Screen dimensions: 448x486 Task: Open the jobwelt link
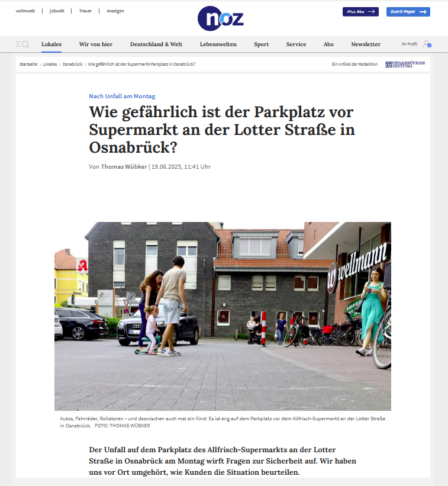(57, 11)
